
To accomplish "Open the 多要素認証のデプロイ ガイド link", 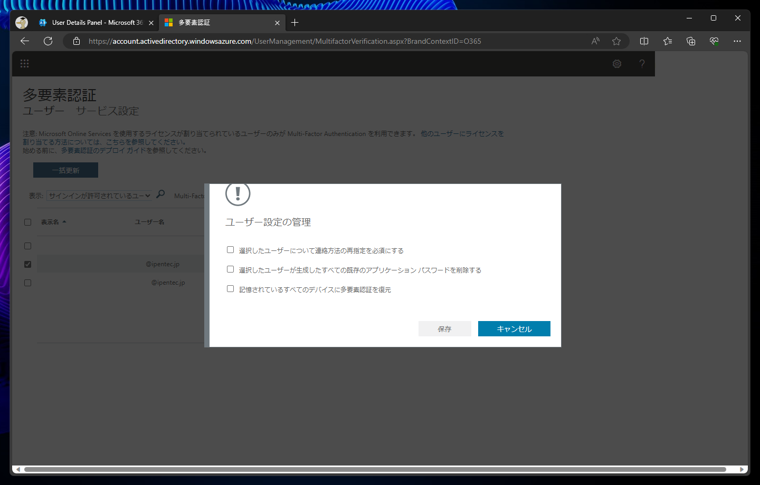I will pos(103,151).
